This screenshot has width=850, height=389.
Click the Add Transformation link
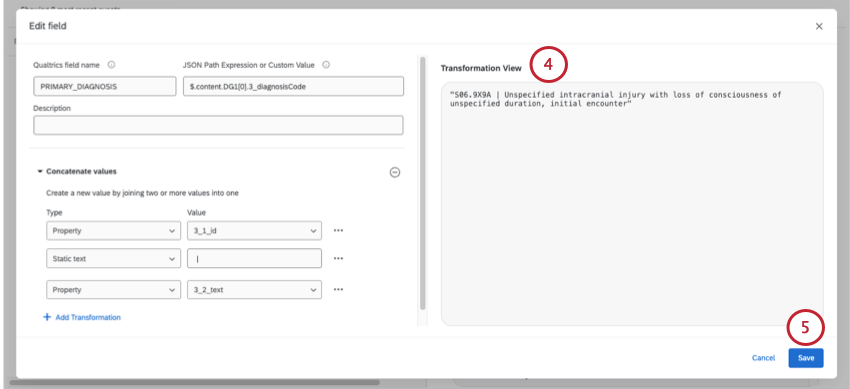click(x=88, y=317)
